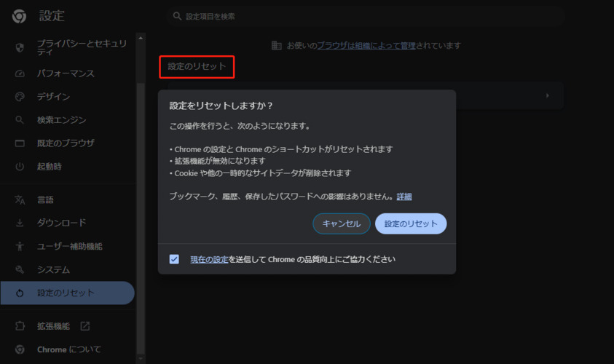Click the wrench icon for システム
This screenshot has width=614, height=364.
pyautogui.click(x=20, y=269)
